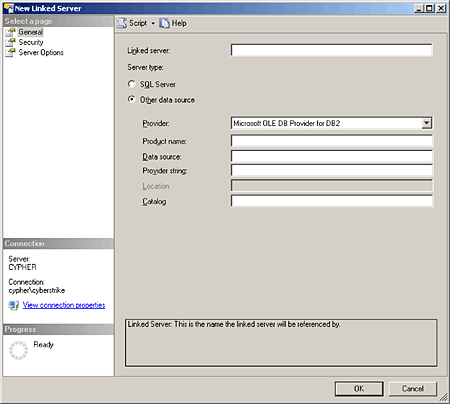Click the cypher\cyberstrike connection text
The image size is (450, 404).
pos(37,290)
